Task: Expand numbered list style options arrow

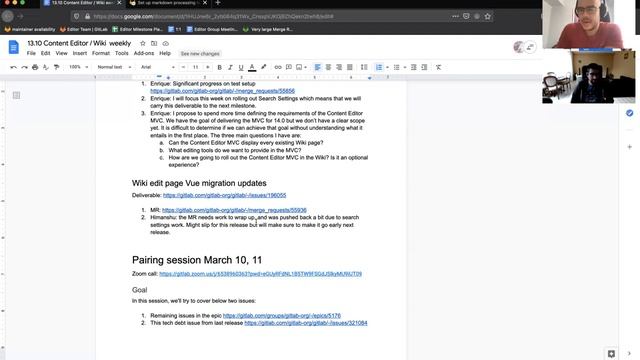Action: (x=387, y=67)
